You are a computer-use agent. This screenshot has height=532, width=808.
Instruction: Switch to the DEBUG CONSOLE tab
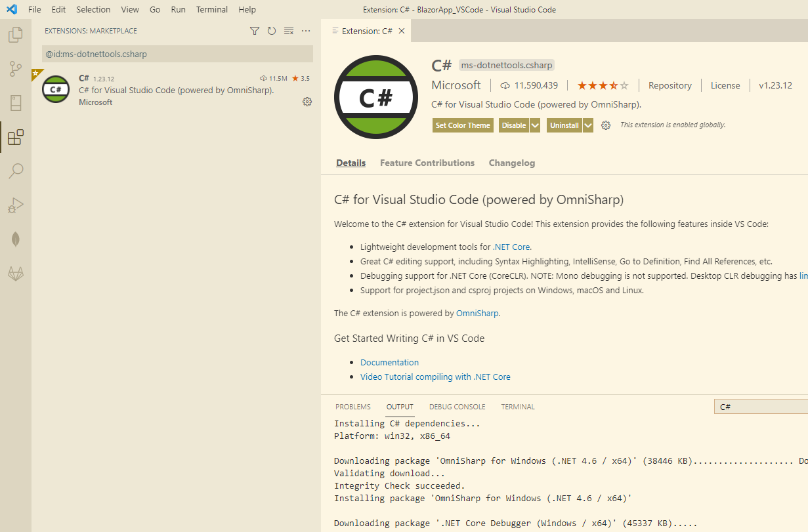pos(457,407)
